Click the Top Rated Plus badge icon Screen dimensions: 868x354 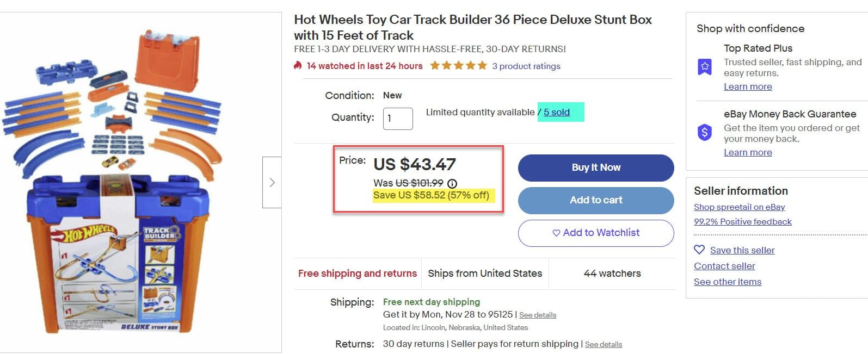click(705, 67)
